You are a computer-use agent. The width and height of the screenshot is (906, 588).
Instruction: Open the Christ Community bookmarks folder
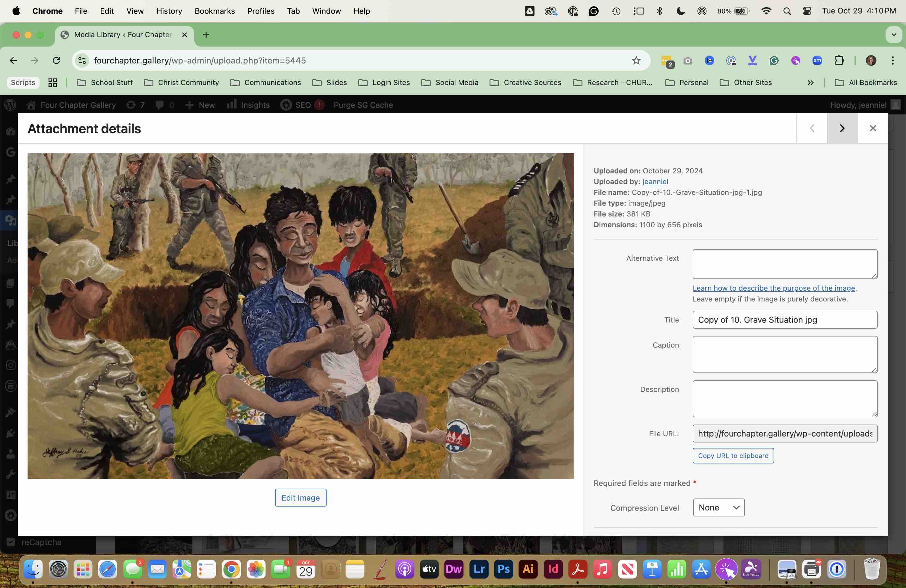click(182, 83)
